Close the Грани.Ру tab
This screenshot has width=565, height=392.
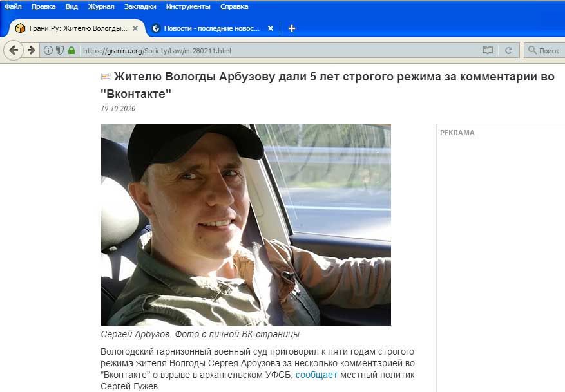tap(135, 28)
